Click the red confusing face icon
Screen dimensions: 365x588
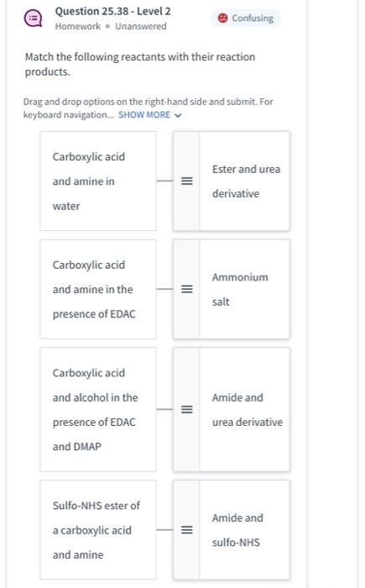pos(222,18)
